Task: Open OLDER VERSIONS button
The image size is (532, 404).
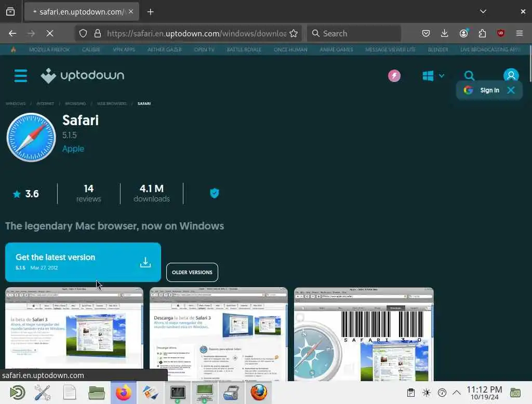Action: [x=192, y=273]
